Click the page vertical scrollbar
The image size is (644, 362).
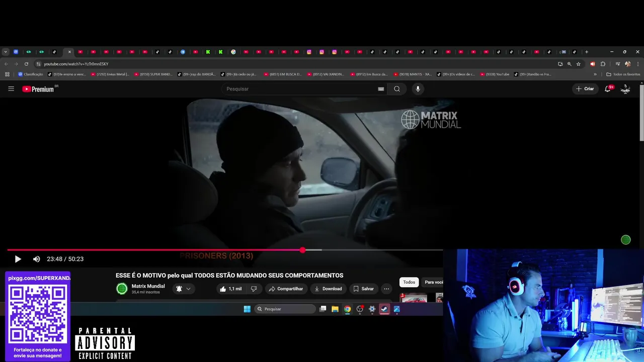pyautogui.click(x=641, y=113)
